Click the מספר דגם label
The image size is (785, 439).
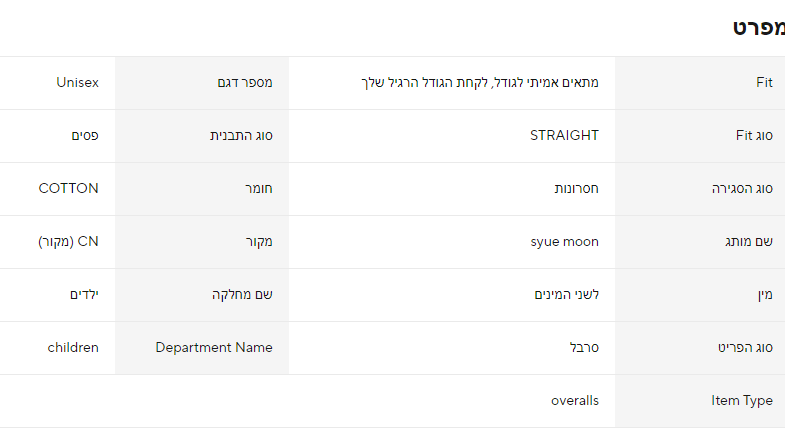[245, 83]
